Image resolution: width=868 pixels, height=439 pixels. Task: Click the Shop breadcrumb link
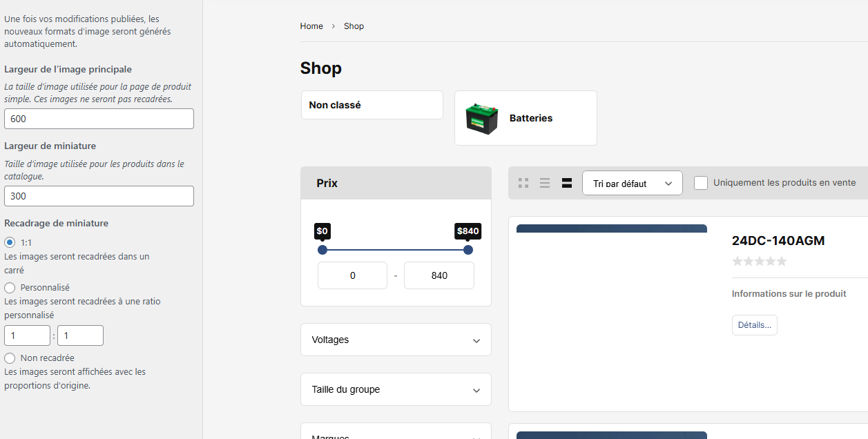(354, 26)
